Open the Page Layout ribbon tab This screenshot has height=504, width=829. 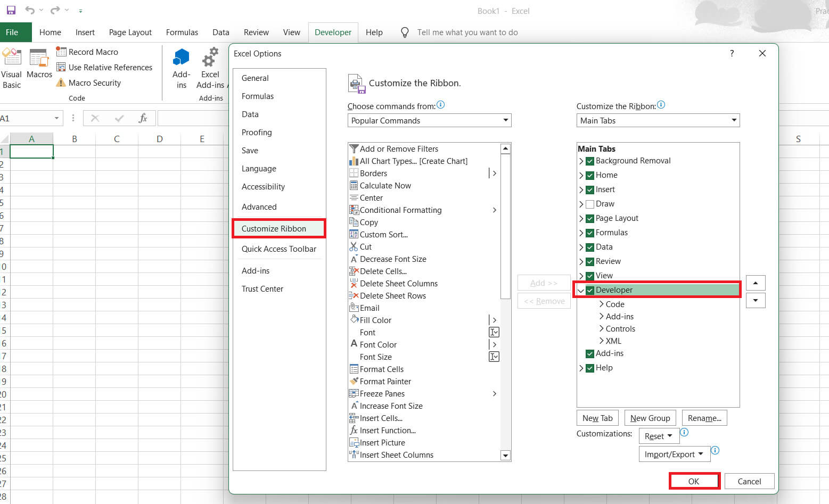130,32
